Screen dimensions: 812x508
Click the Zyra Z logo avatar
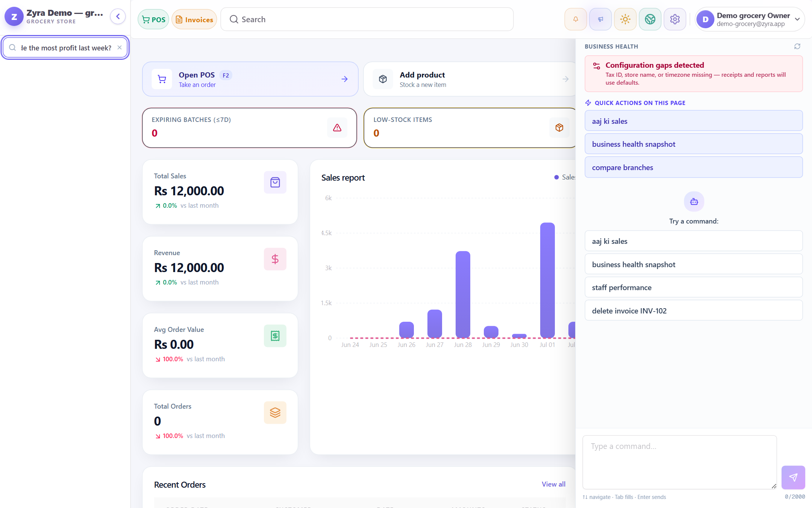14,17
